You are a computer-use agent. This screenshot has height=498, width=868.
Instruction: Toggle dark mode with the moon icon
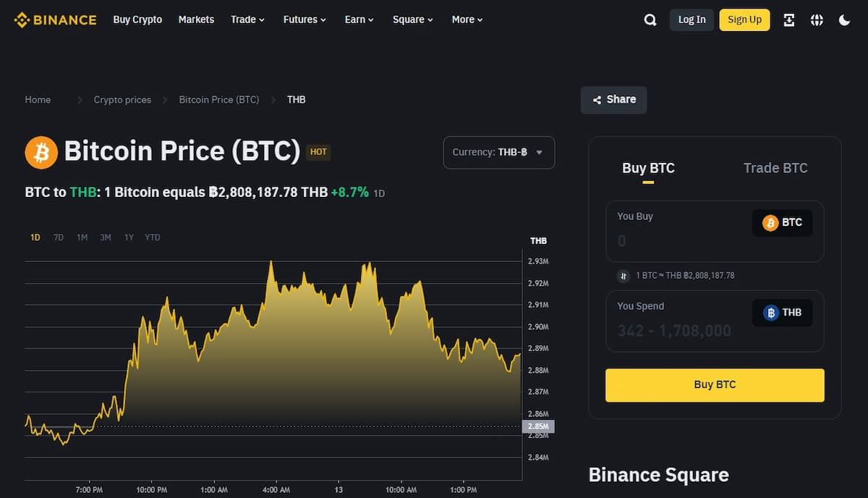pyautogui.click(x=844, y=20)
